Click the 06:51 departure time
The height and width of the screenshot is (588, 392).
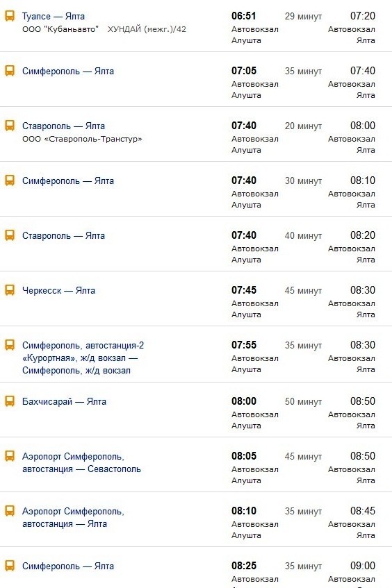click(244, 16)
